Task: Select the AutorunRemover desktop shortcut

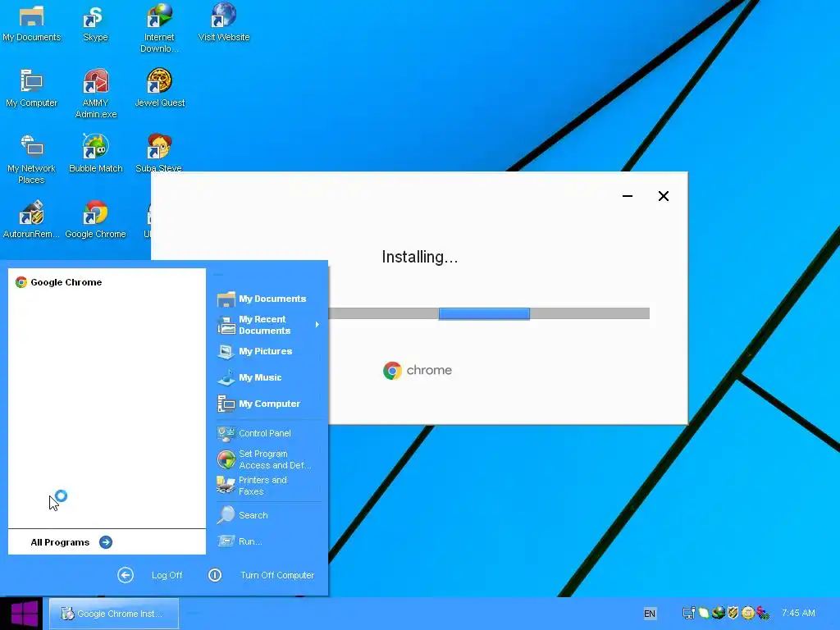Action: click(x=32, y=220)
